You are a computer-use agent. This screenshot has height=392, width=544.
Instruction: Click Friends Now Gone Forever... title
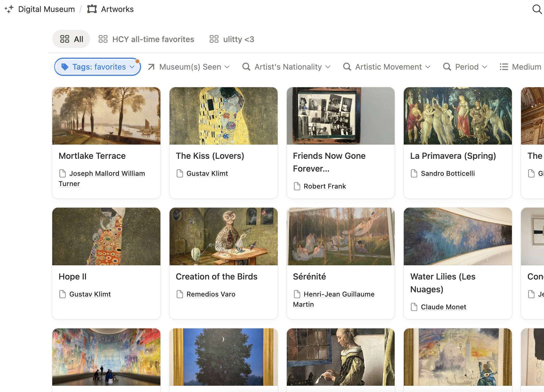point(329,162)
